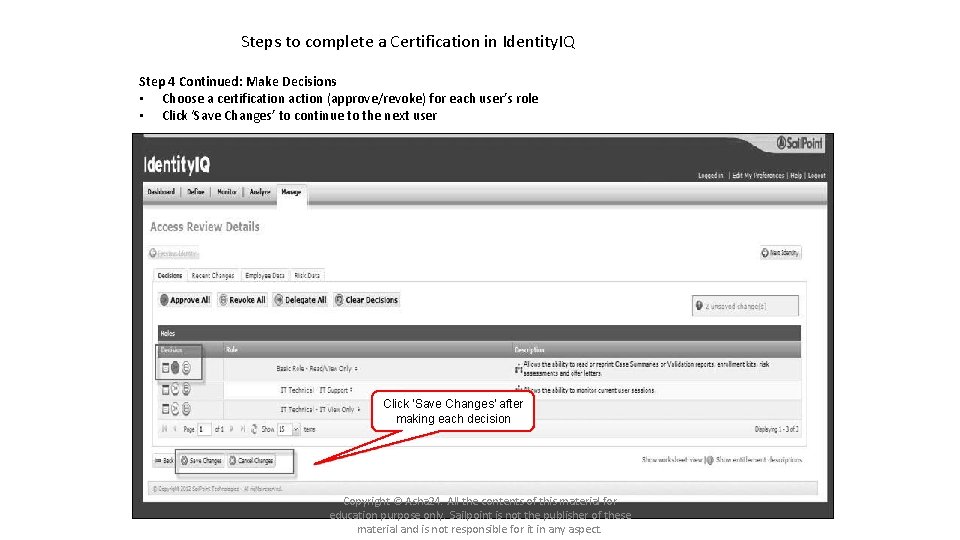Open the Analyze tab
This screenshot has height=540, width=960.
(x=260, y=192)
